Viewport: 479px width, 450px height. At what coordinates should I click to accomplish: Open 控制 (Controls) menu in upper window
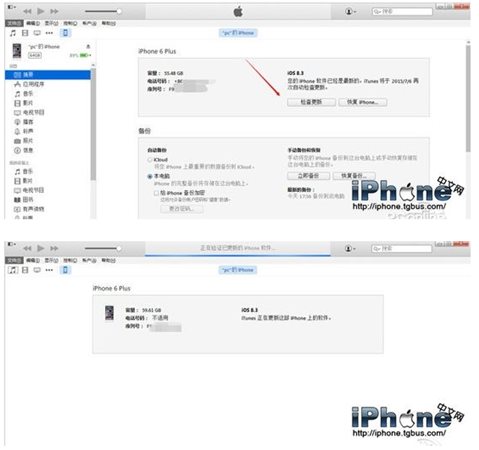70,23
